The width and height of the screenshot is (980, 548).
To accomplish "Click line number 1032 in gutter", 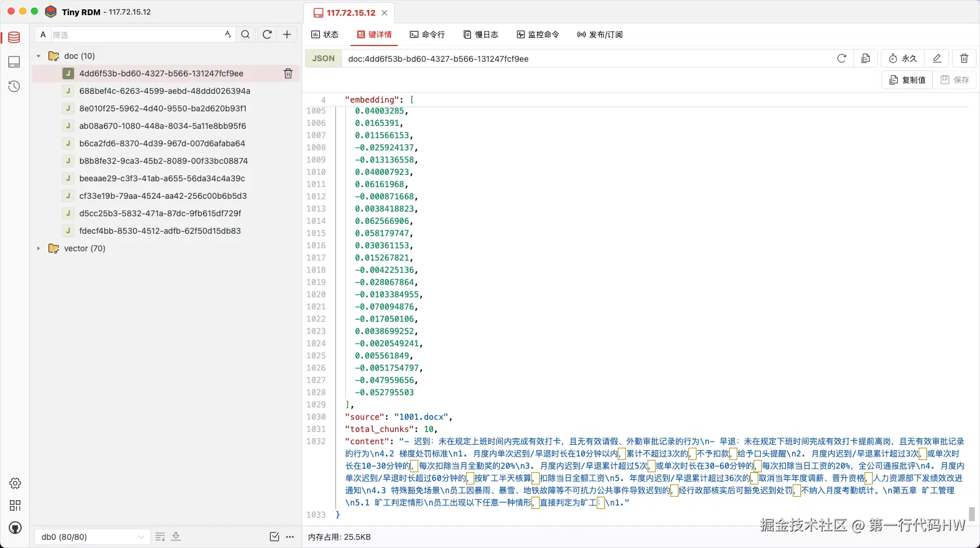I will 316,441.
